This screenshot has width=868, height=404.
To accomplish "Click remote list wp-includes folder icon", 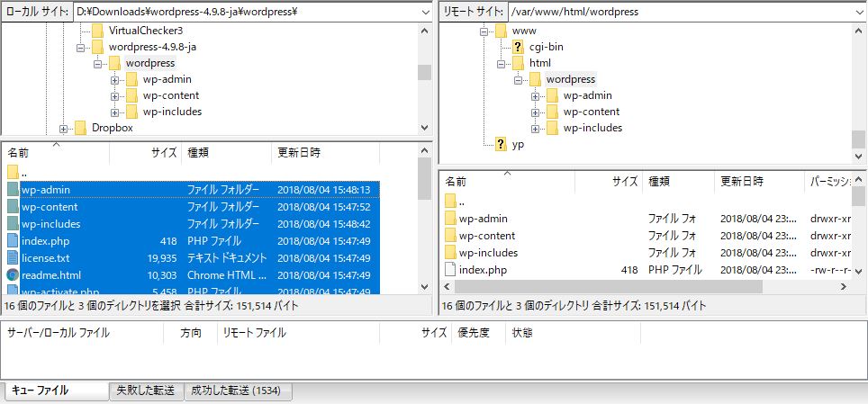I will (x=450, y=253).
